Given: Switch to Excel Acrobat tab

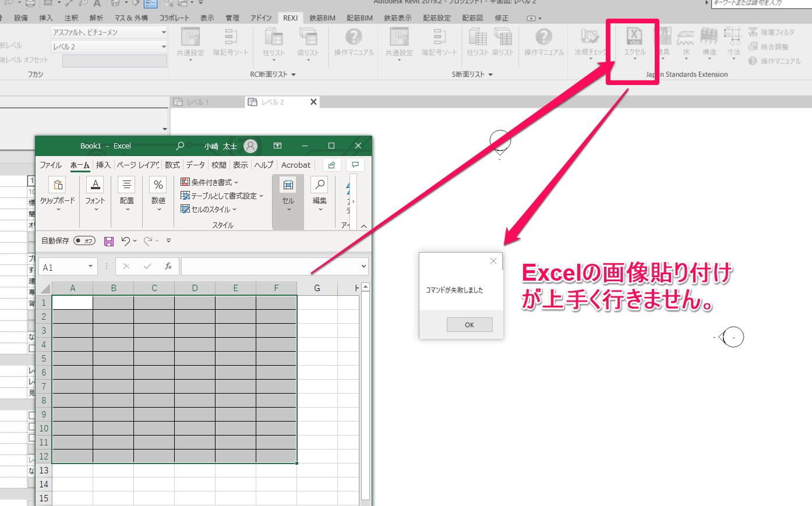Looking at the screenshot, I should pyautogui.click(x=296, y=165).
